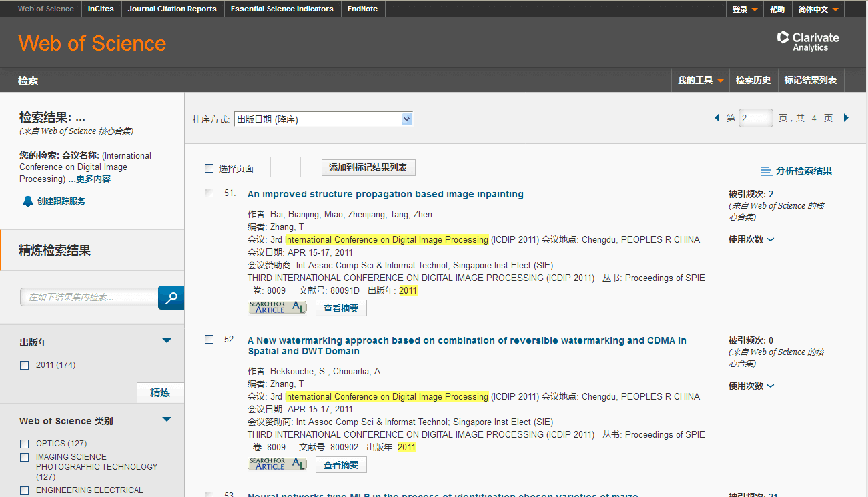The height and width of the screenshot is (497, 868).
Task: Tick the 2011 (174) publication year filter
Action: [25, 365]
